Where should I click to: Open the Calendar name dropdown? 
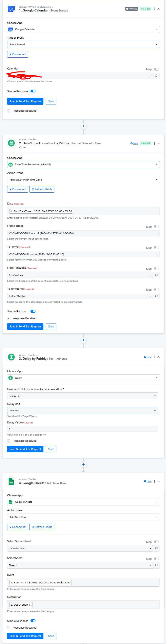[x=80, y=76]
